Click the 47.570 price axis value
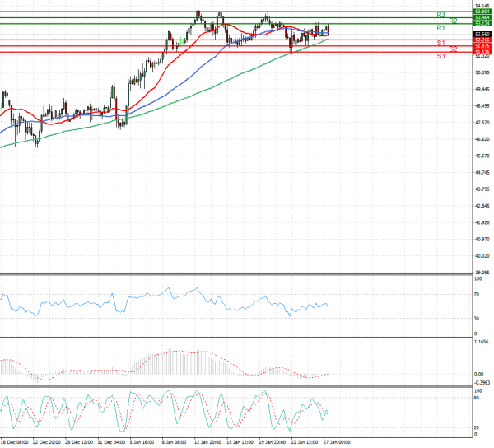 point(482,123)
